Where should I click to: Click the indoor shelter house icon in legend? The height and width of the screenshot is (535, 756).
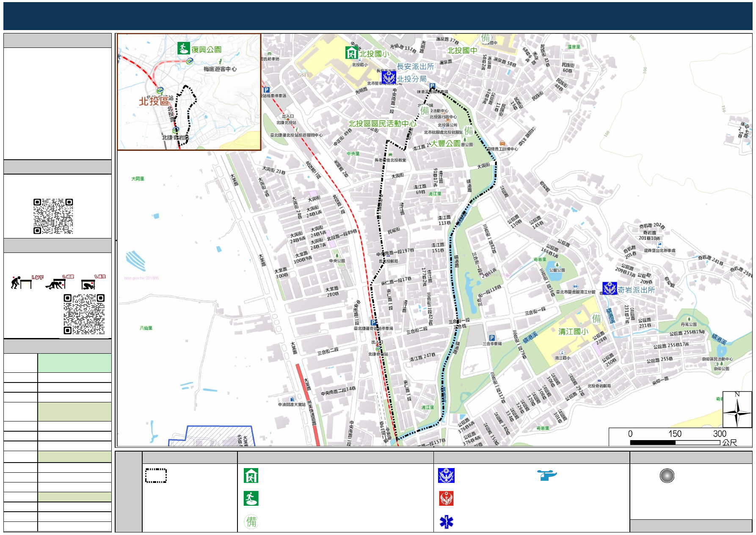(251, 476)
